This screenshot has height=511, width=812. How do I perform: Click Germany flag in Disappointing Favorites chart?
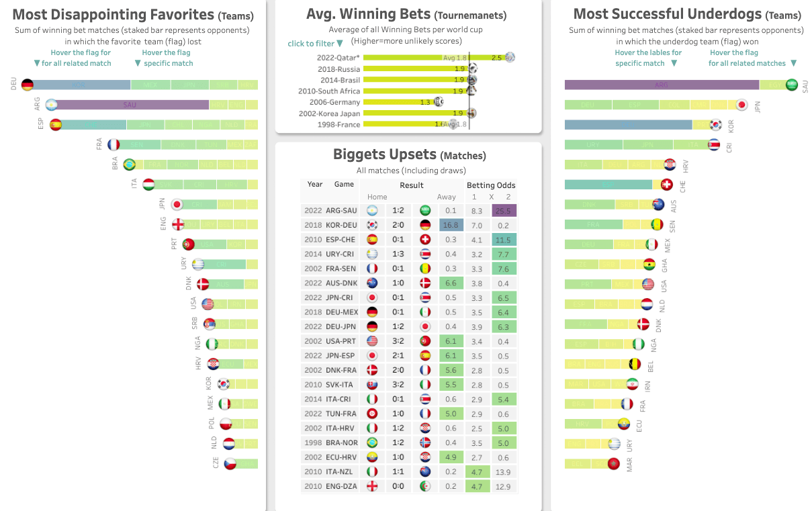(28, 85)
